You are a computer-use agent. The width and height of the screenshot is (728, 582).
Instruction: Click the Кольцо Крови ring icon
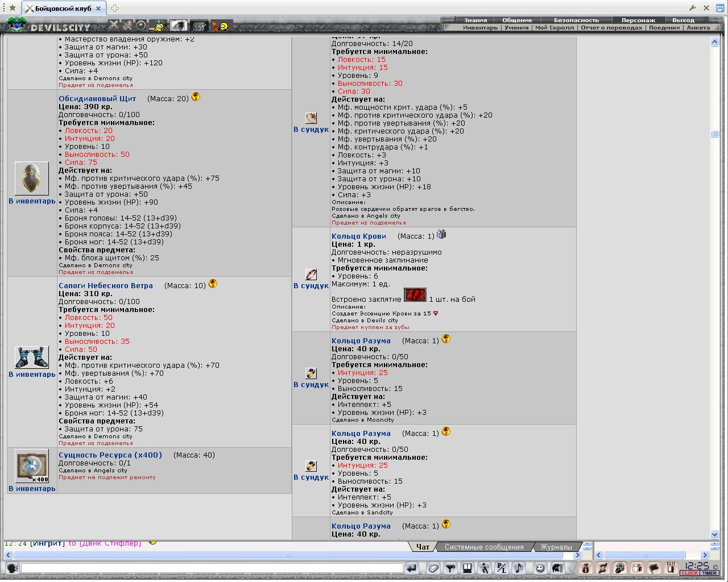(311, 275)
